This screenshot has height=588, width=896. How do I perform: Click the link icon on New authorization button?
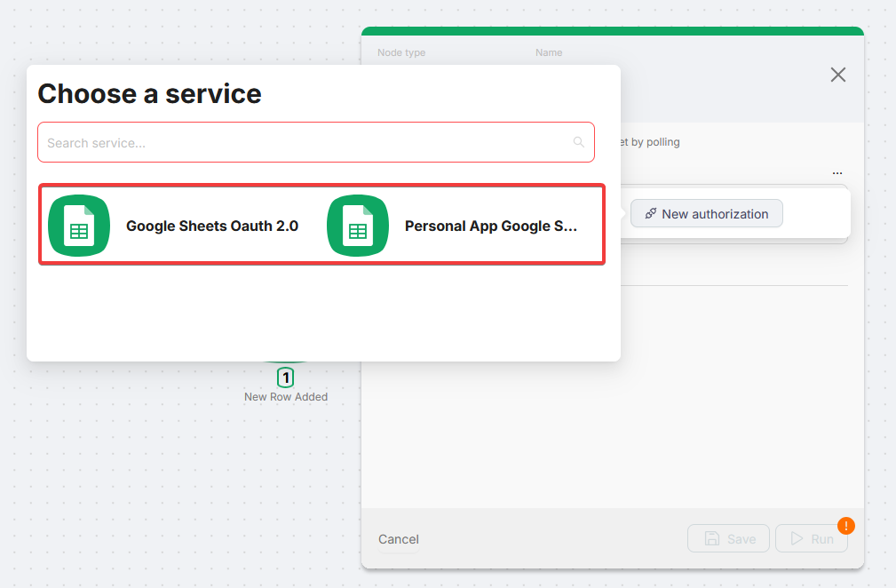pos(649,213)
